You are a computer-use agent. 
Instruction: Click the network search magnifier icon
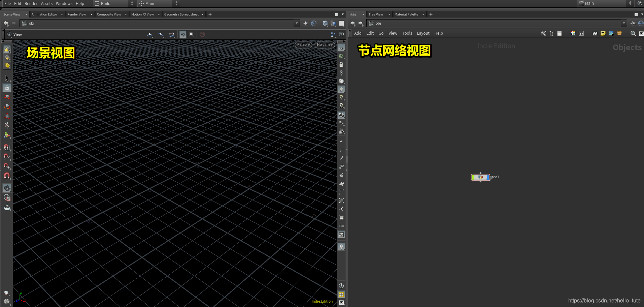pos(633,33)
